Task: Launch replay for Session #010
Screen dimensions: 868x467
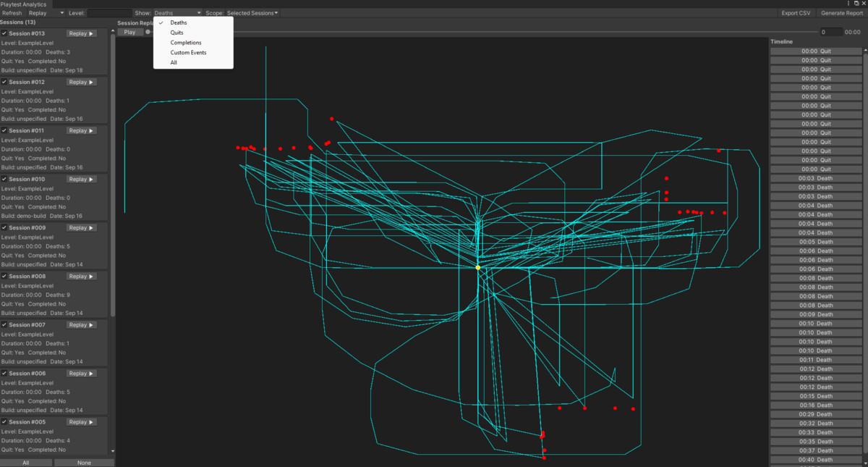Action: [x=81, y=179]
